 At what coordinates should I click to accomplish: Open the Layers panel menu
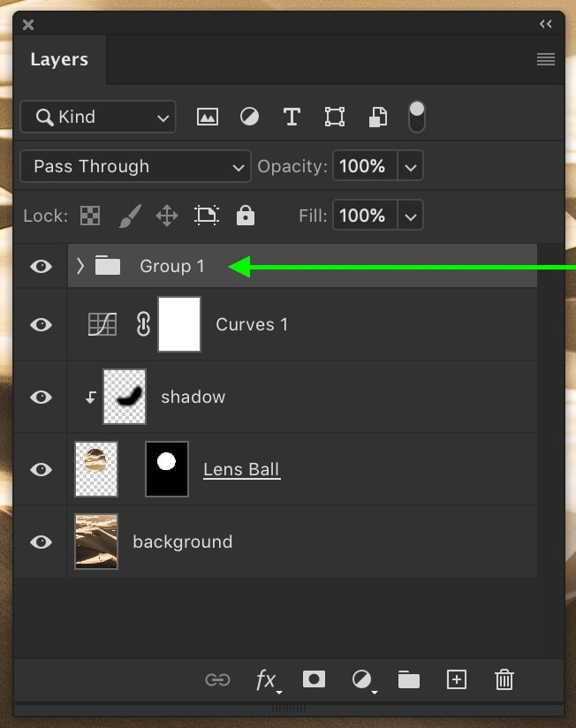click(546, 59)
